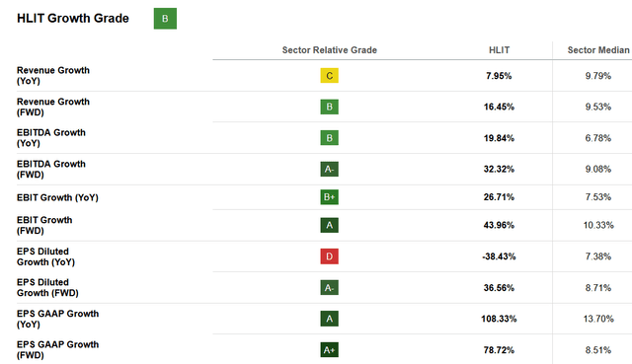632x364 pixels.
Task: Select the HLIT column header
Action: (x=499, y=50)
